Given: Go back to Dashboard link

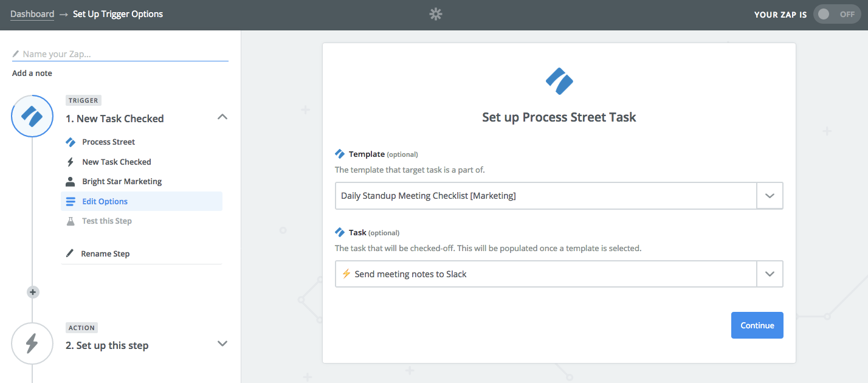Looking at the screenshot, I should pos(32,14).
